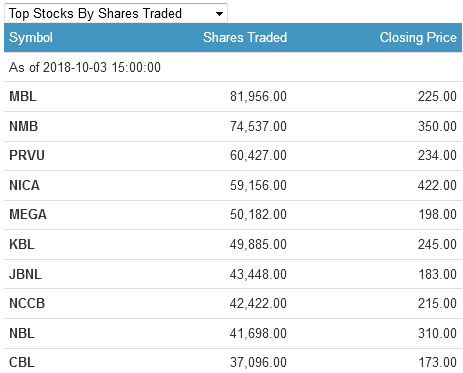Viewport: 463px width, 373px height.
Task: Select the JBNL symbol
Action: tap(25, 274)
